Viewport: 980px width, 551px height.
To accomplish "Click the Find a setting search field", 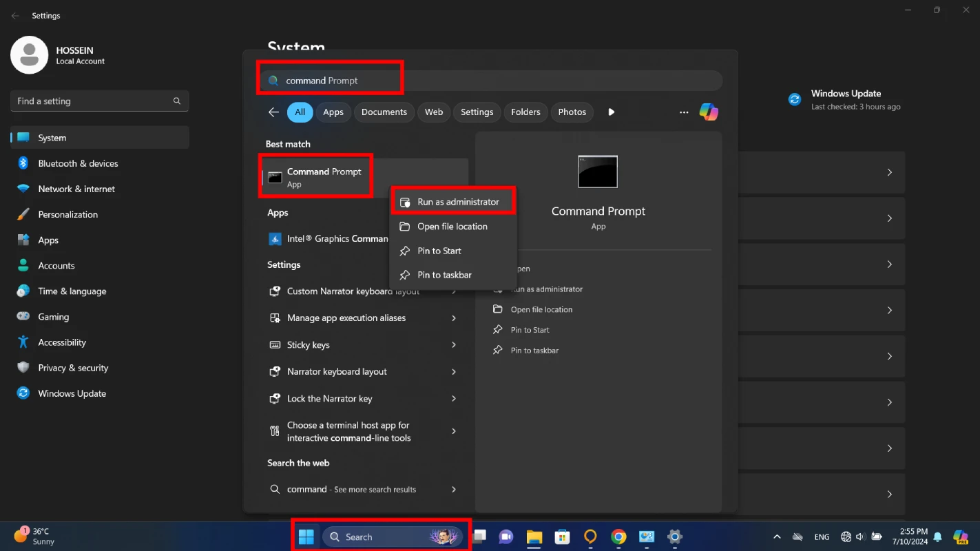I will (x=93, y=101).
